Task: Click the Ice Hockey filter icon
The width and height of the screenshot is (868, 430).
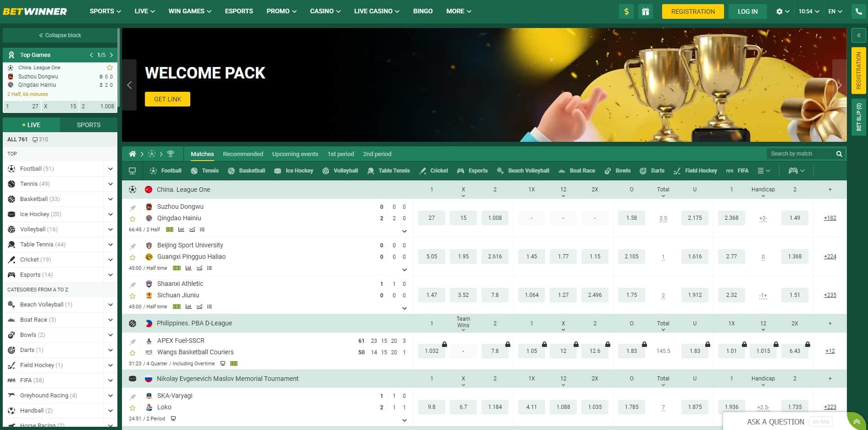Action: point(277,171)
